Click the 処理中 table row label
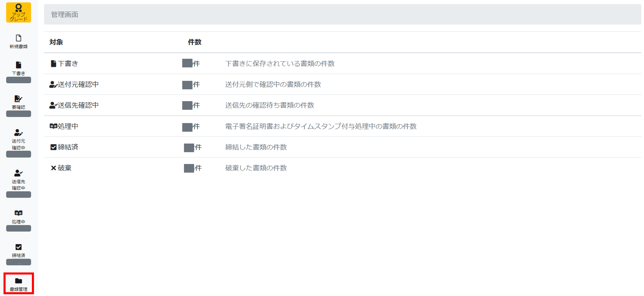Viewport: 644px width, 296px height. 68,126
